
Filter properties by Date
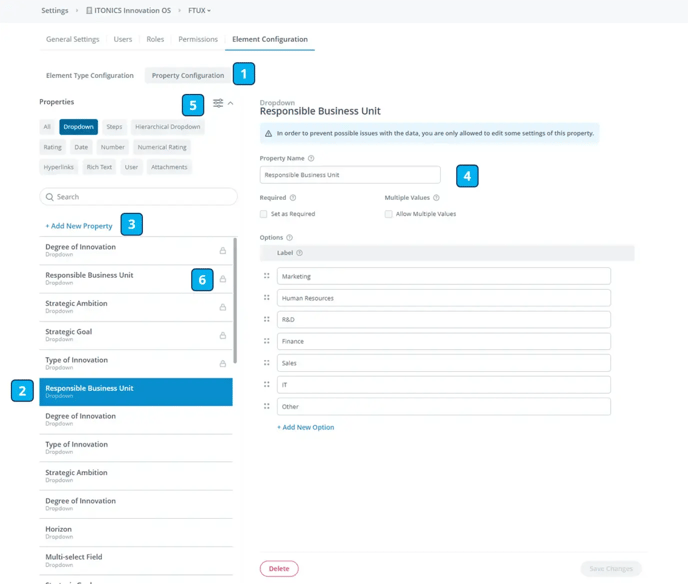click(x=81, y=147)
